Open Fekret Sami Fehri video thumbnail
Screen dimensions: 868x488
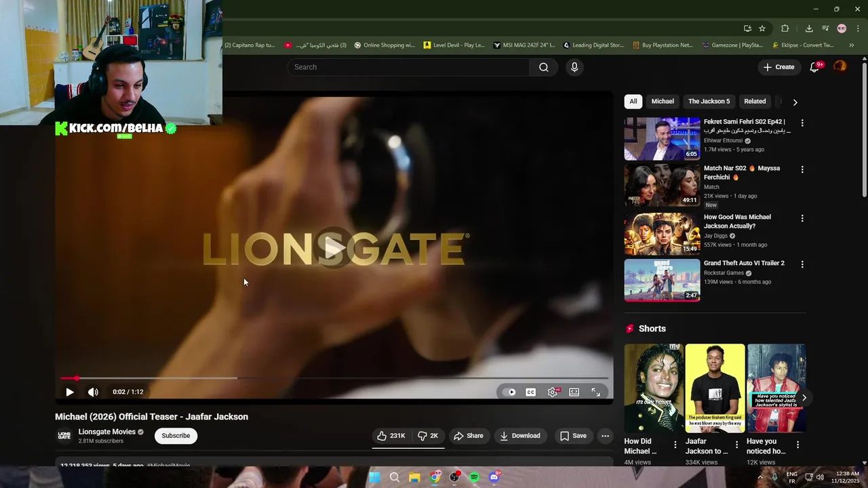tap(662, 139)
